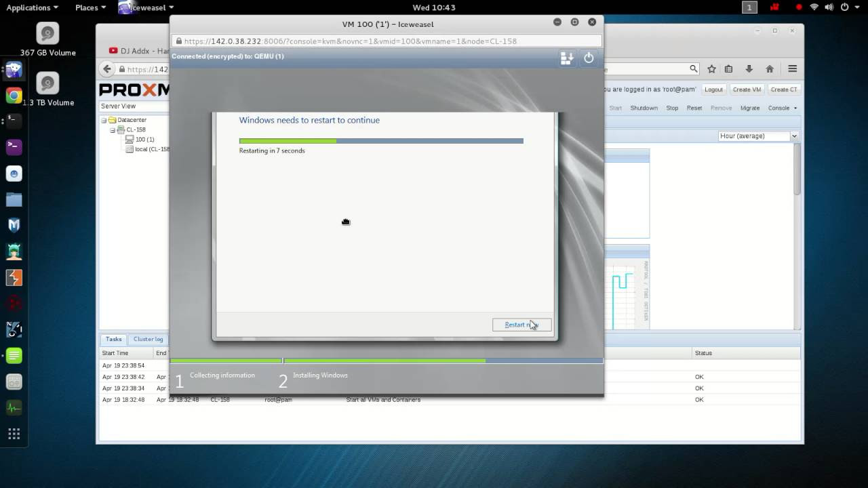This screenshot has width=868, height=488.
Task: Click the home icon in browser toolbar
Action: [770, 68]
